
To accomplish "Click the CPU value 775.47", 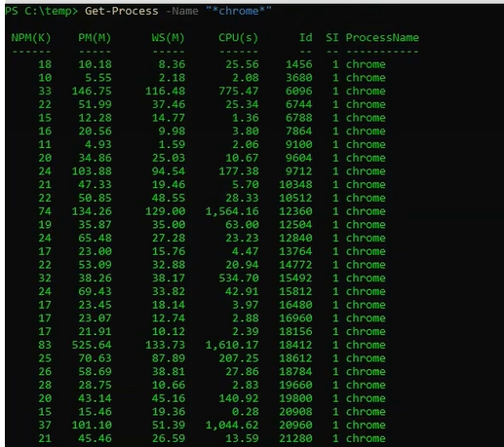I will [x=239, y=91].
